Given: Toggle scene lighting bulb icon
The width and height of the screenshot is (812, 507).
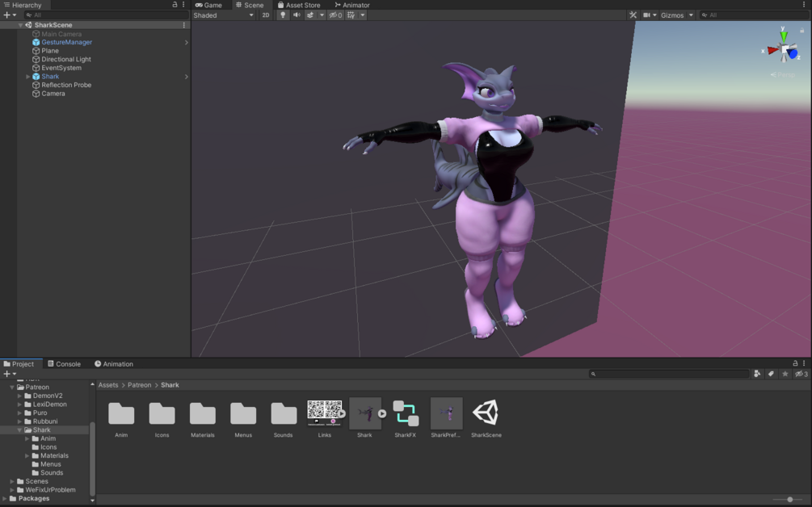Looking at the screenshot, I should point(283,15).
